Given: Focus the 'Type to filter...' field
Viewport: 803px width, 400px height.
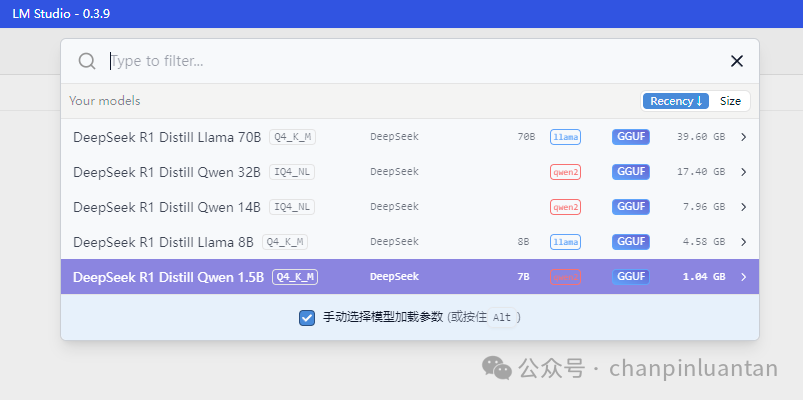Looking at the screenshot, I should (x=410, y=61).
